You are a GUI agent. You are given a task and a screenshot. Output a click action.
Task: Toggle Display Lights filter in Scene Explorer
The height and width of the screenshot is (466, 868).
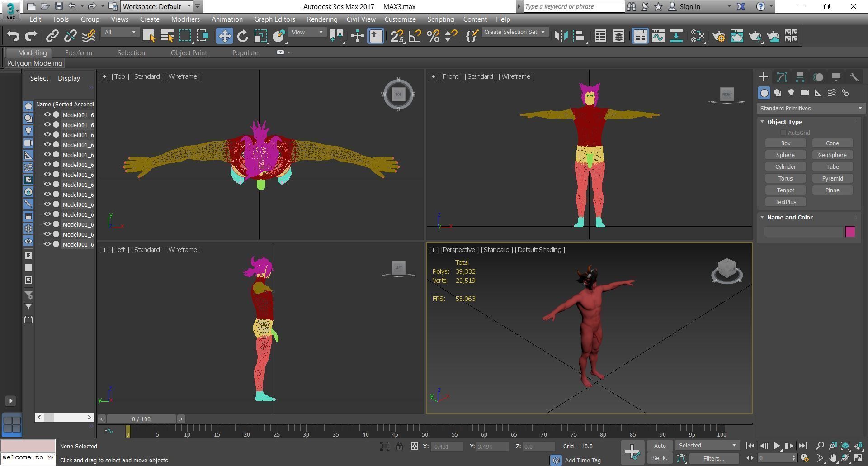click(28, 131)
